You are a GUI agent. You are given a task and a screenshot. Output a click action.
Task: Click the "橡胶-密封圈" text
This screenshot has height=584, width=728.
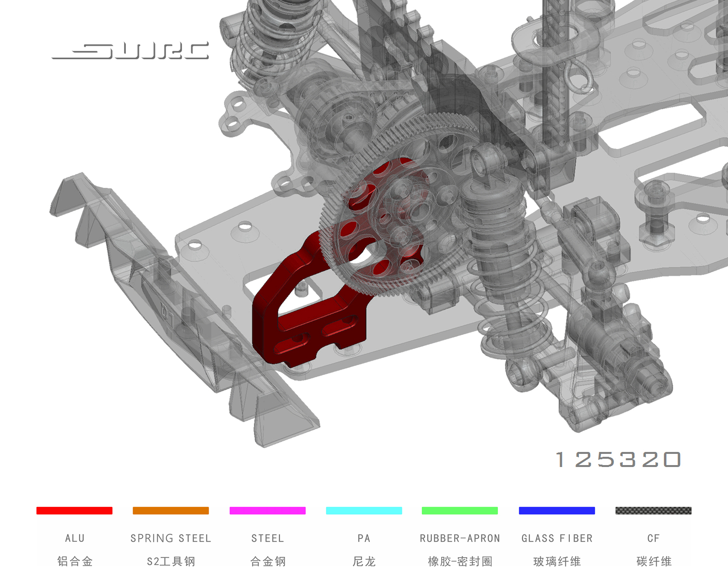(x=460, y=562)
